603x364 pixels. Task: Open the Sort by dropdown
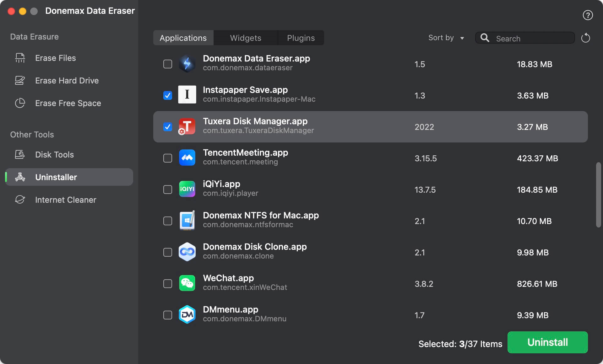pos(446,38)
